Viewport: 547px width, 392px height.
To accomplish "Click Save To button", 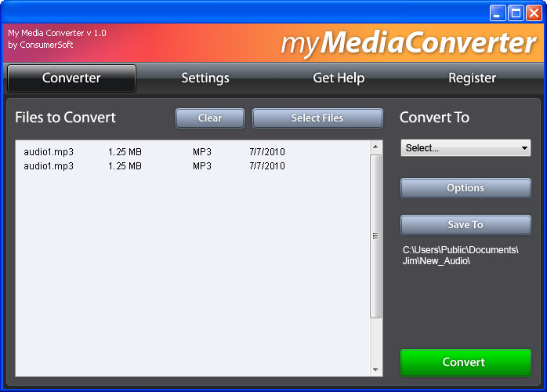I will [x=465, y=224].
